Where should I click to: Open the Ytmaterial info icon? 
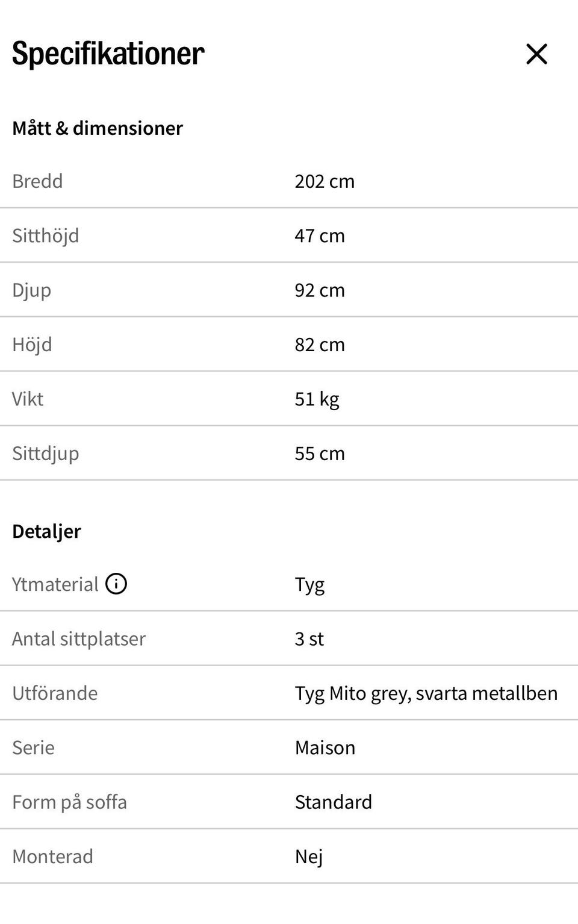(116, 584)
